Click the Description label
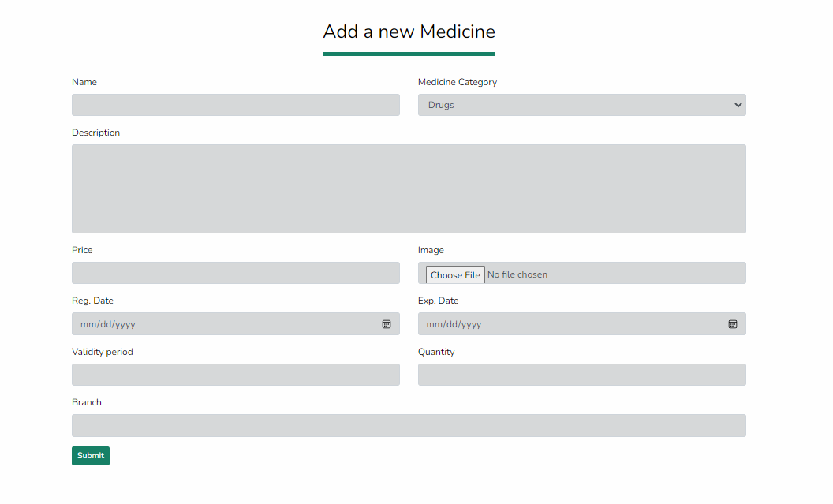The width and height of the screenshot is (833, 504). click(95, 132)
